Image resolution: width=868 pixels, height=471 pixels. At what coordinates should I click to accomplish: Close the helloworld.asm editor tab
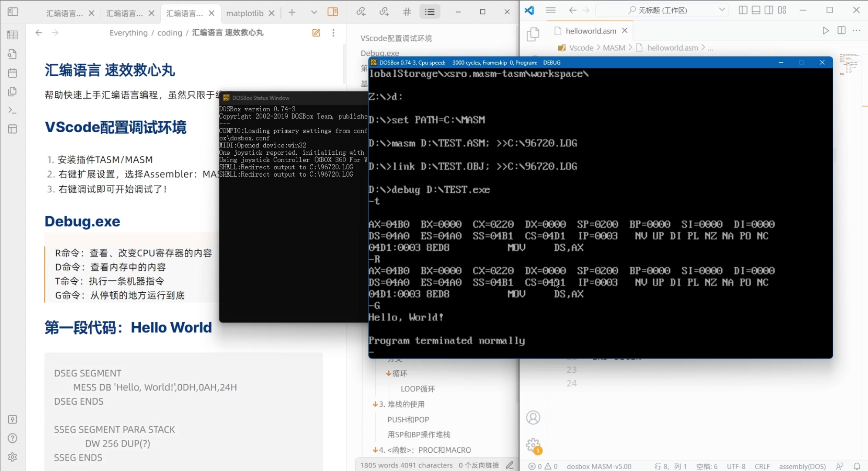624,31
